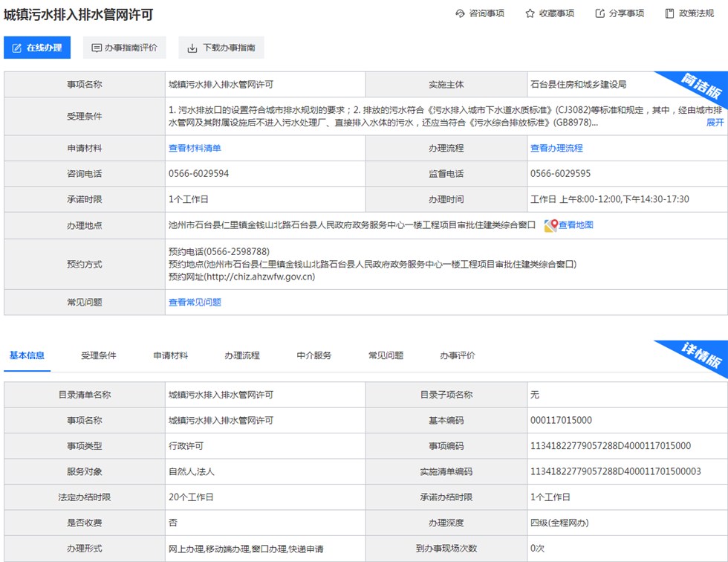The image size is (728, 562).
Task: Click the 法定办结时限 value 20个工作日
Action: [191, 497]
